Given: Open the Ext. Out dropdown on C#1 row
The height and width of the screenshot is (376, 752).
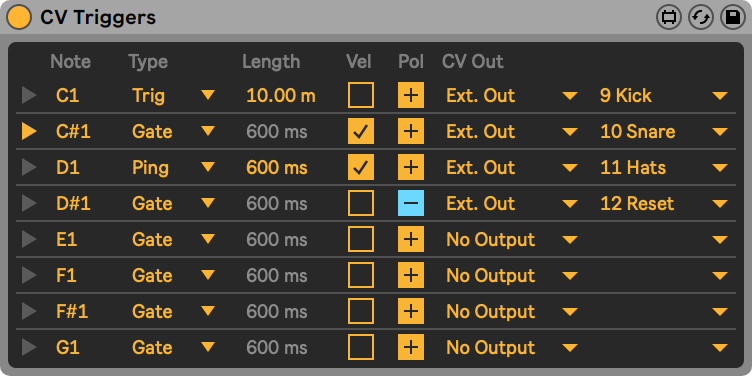Looking at the screenshot, I should 511,131.
